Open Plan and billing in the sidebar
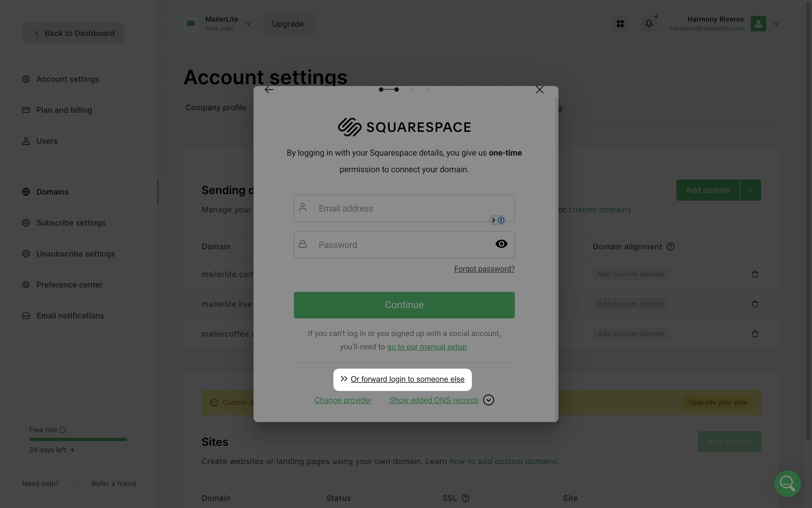Image resolution: width=812 pixels, height=508 pixels. click(64, 110)
